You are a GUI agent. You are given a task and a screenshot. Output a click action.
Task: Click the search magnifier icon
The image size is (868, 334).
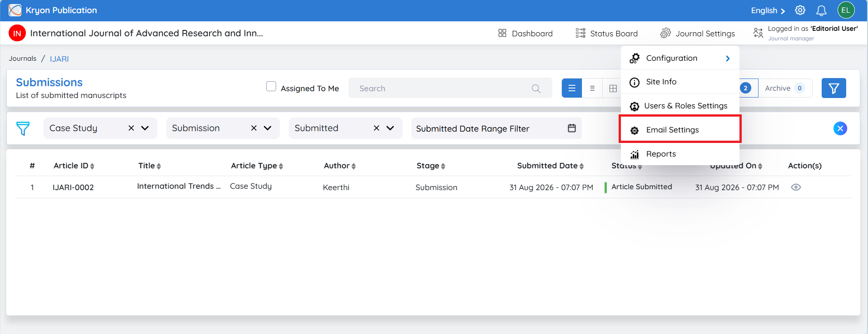click(x=536, y=88)
